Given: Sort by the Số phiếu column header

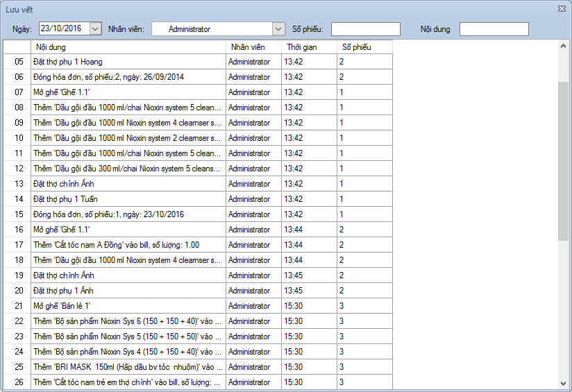Looking at the screenshot, I should 364,47.
